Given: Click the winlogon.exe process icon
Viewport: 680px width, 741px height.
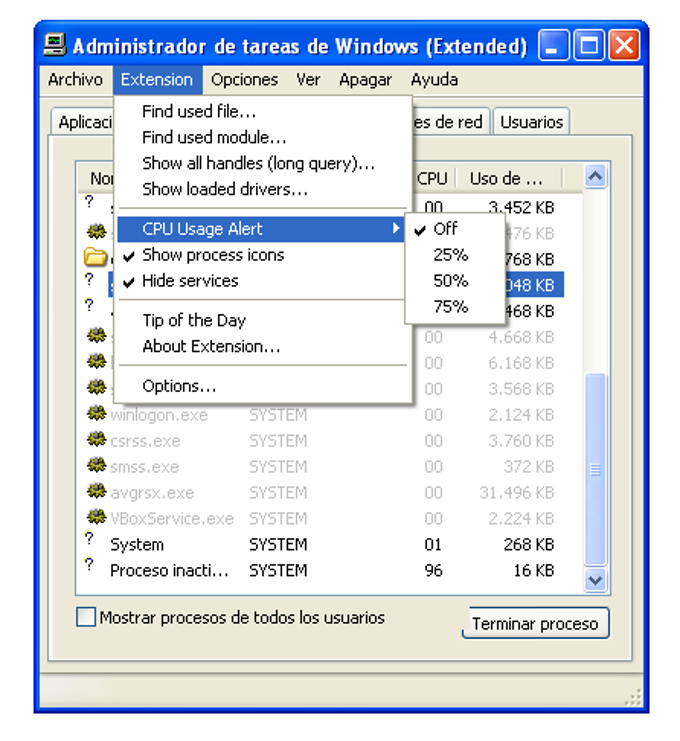Looking at the screenshot, I should [x=96, y=414].
